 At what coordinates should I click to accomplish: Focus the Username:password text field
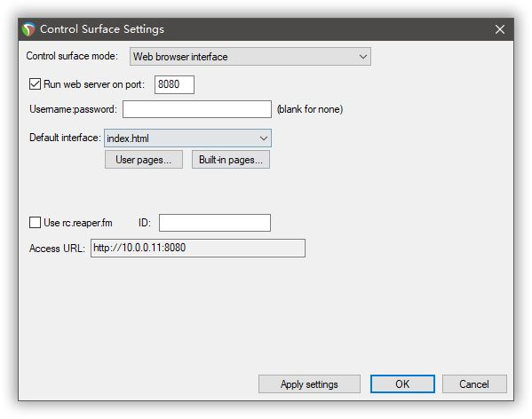pyautogui.click(x=197, y=109)
